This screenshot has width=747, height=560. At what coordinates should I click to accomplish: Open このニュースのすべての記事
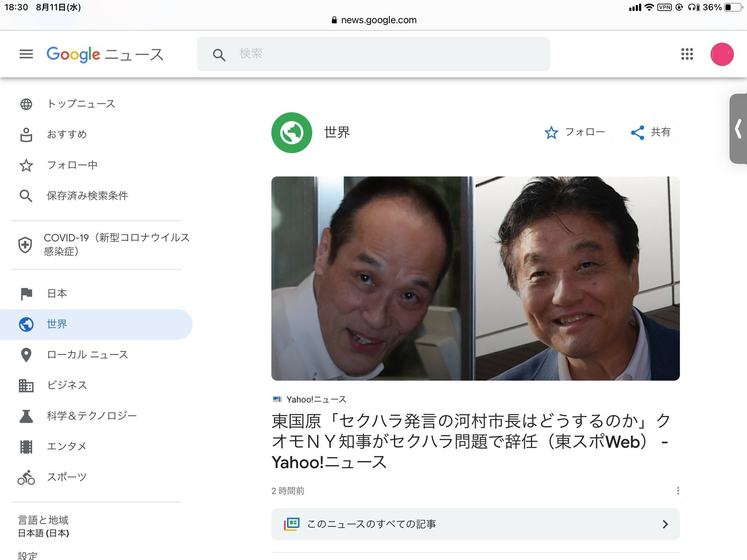[475, 524]
